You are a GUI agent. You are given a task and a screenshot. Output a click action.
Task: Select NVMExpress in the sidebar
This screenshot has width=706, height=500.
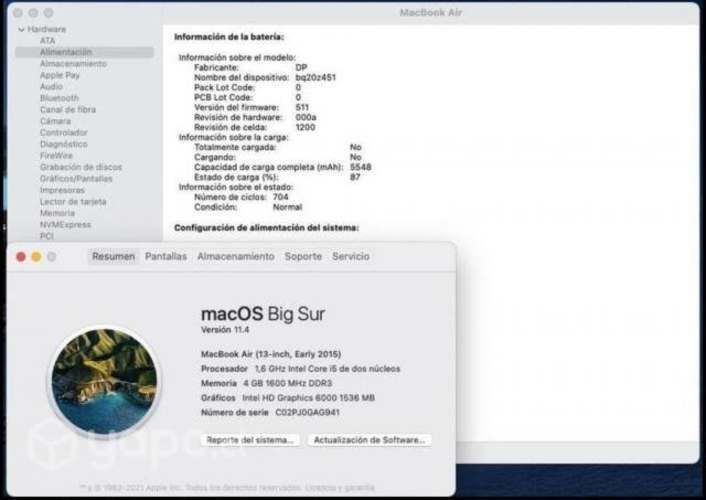pyautogui.click(x=65, y=225)
